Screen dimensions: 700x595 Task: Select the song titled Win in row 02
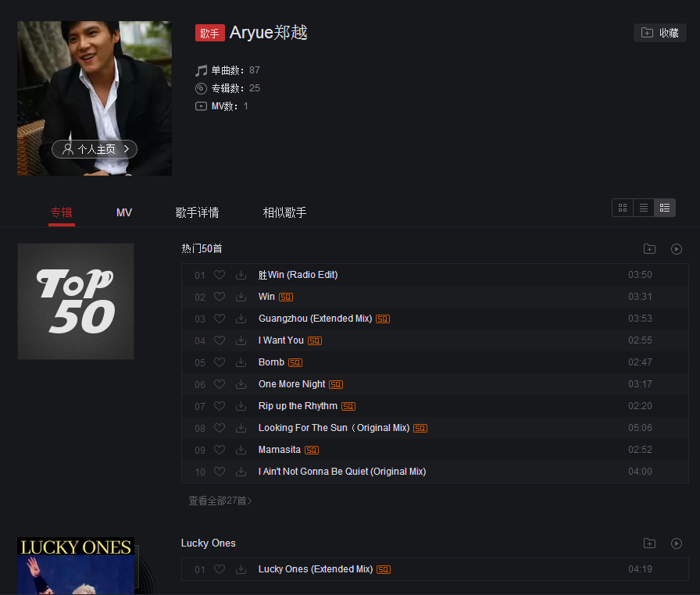tap(266, 297)
